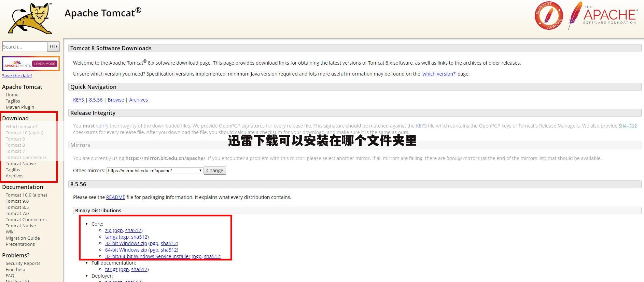Click the GO search button
The width and height of the screenshot is (644, 282).
pyautogui.click(x=53, y=46)
